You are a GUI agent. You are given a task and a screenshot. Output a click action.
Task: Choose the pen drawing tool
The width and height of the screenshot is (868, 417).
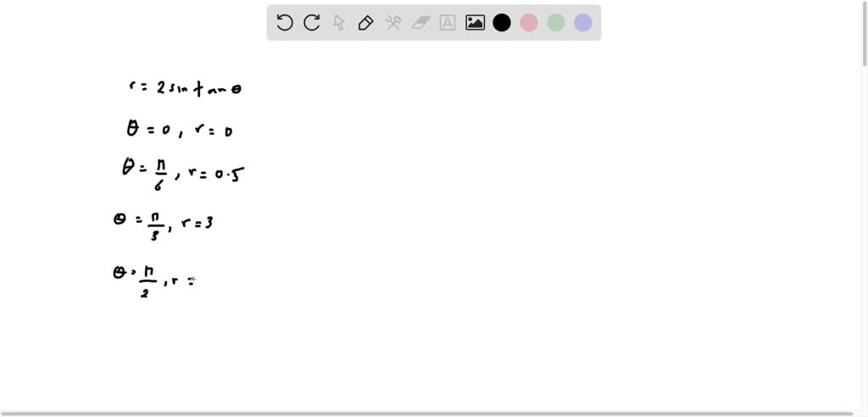pyautogui.click(x=366, y=23)
